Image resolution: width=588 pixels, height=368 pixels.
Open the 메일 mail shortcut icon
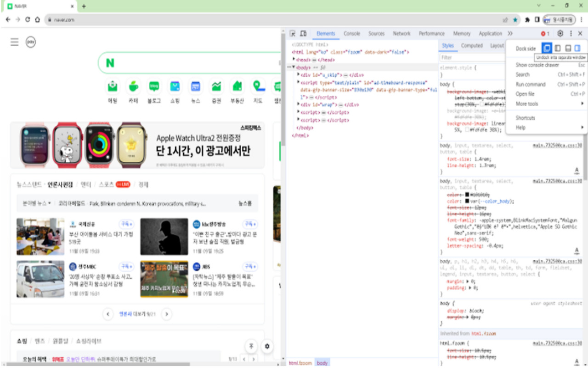pos(113,86)
